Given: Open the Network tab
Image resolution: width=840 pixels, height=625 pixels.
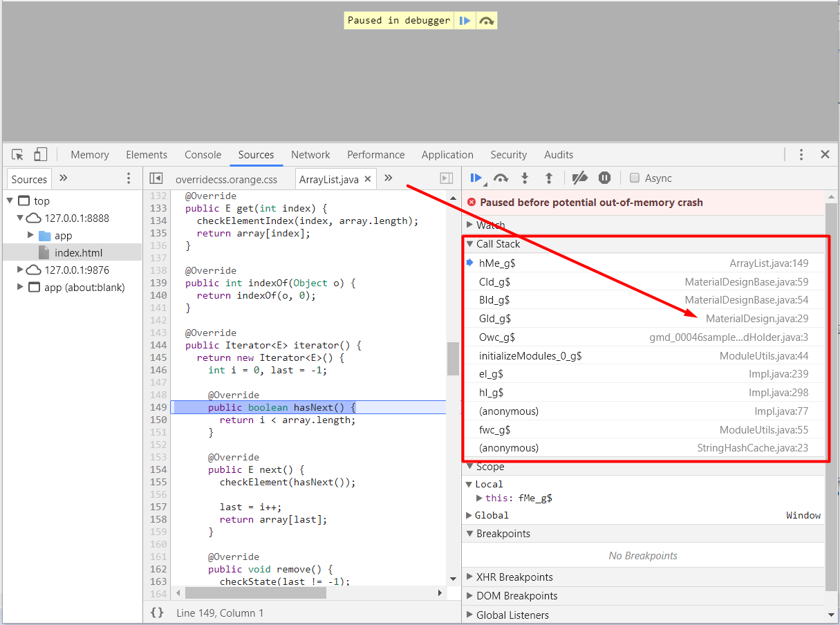Looking at the screenshot, I should [310, 155].
